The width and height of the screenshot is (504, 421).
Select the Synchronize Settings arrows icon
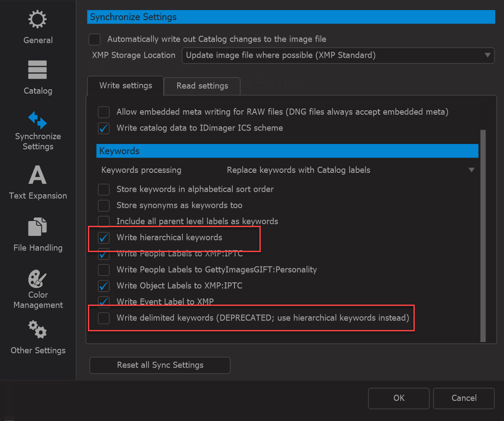(x=38, y=120)
